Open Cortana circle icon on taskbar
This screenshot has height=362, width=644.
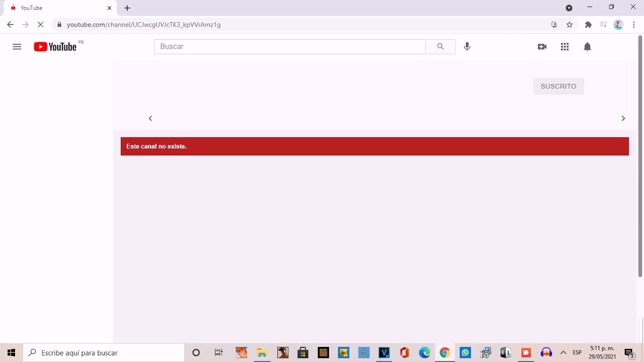pos(196,353)
